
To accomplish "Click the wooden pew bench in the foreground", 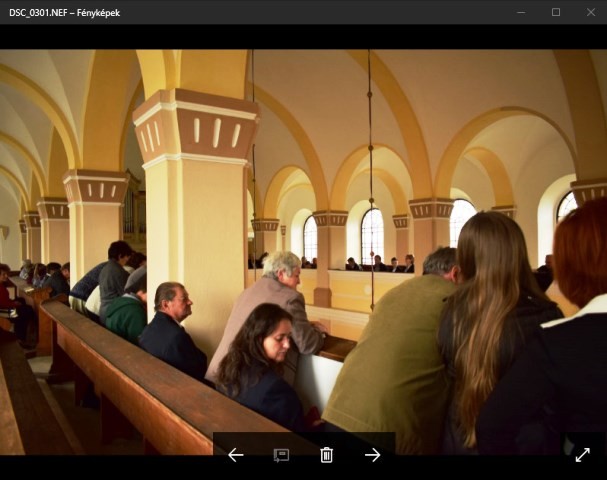I will point(130,380).
